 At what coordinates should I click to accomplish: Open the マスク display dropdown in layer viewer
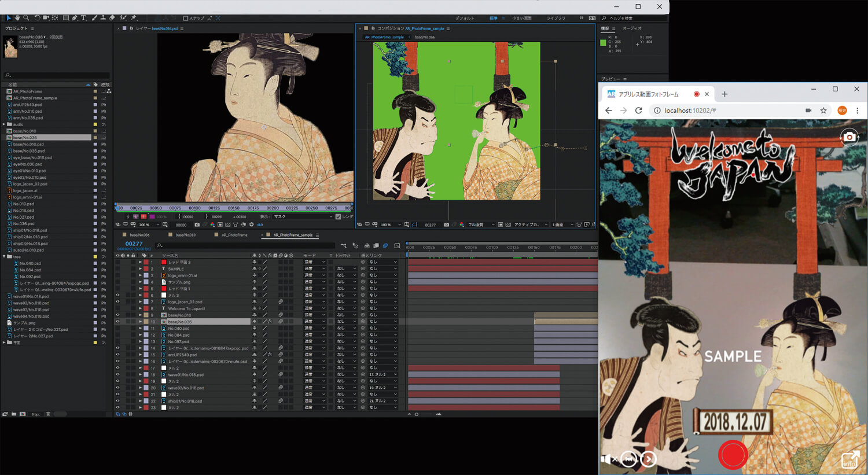tap(303, 217)
